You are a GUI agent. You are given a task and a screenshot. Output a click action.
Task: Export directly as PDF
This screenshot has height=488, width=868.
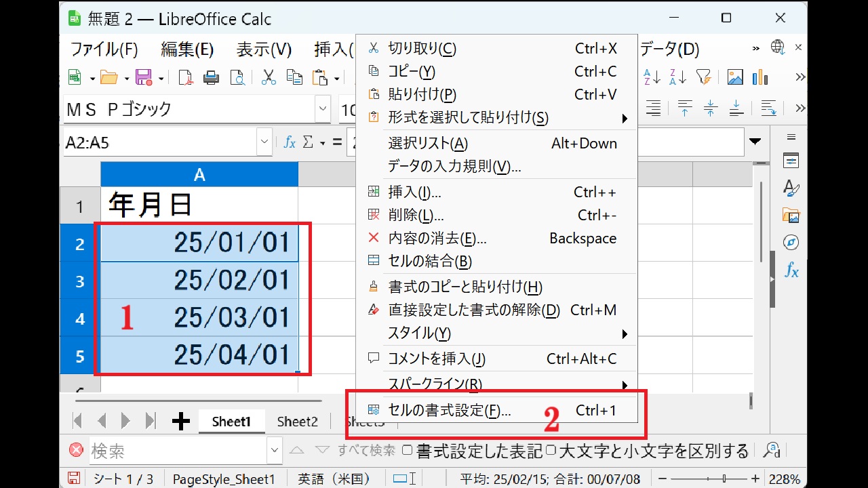(186, 78)
